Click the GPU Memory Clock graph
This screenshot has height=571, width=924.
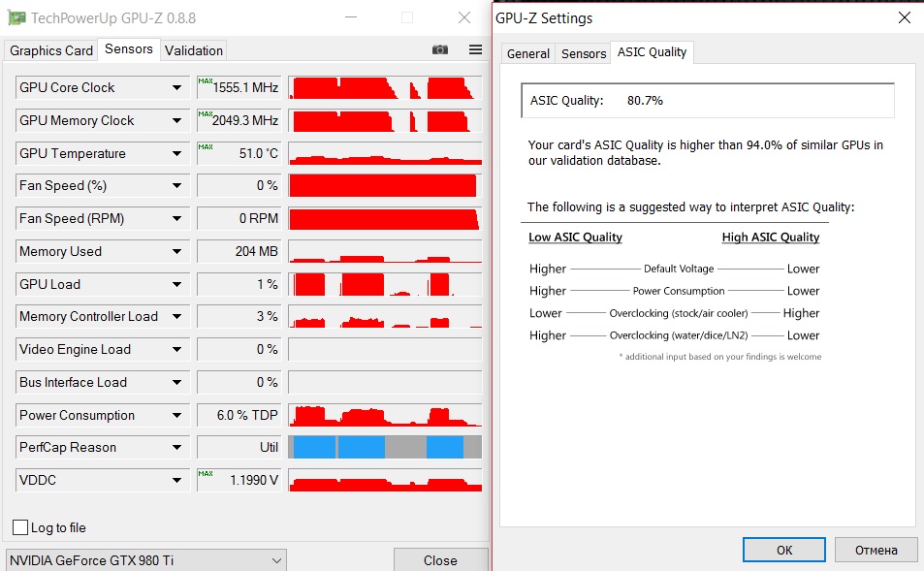coord(385,120)
